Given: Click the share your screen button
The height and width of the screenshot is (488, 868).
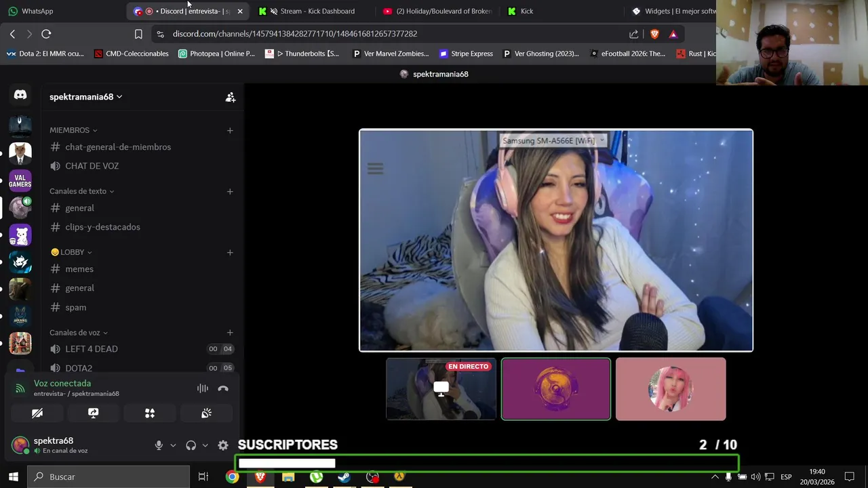Looking at the screenshot, I should point(94,413).
